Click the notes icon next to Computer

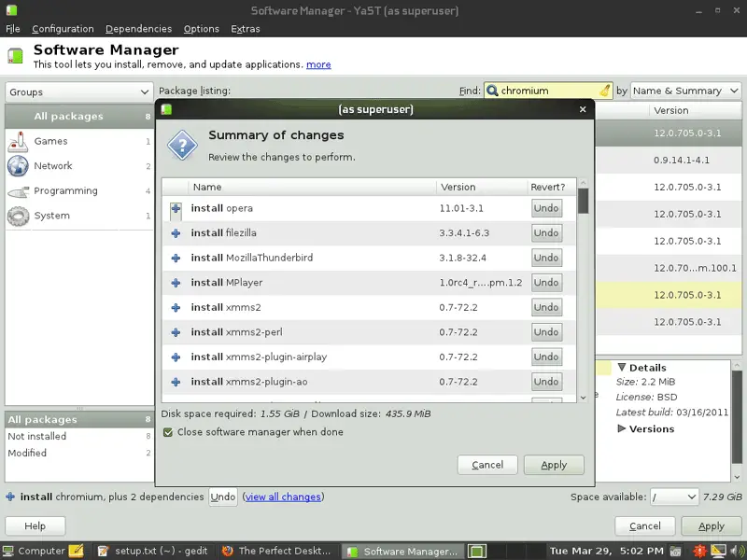[76, 551]
